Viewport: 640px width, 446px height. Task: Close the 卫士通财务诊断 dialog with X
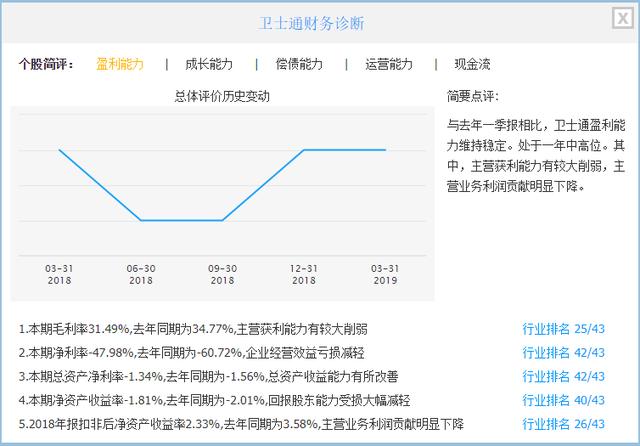pyautogui.click(x=623, y=18)
